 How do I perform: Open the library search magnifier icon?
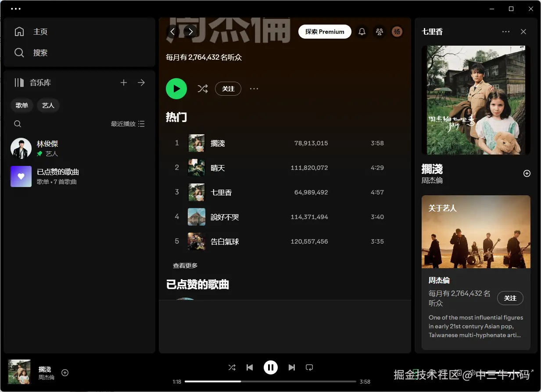click(17, 123)
